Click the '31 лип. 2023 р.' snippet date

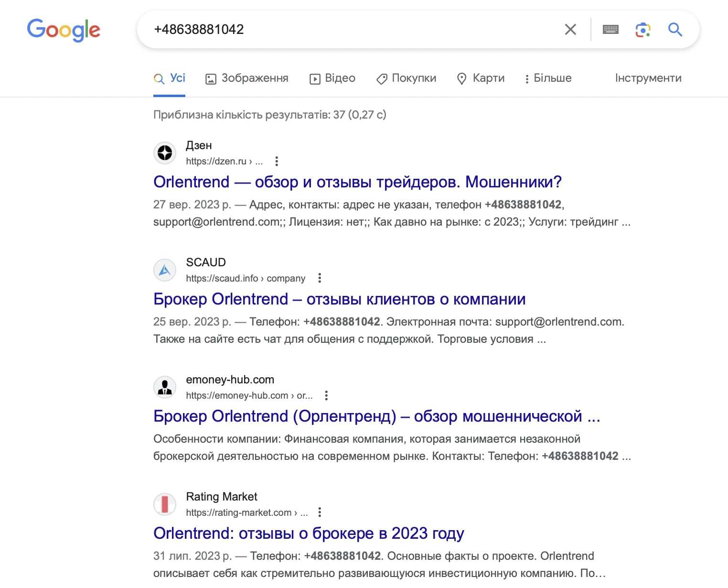193,556
